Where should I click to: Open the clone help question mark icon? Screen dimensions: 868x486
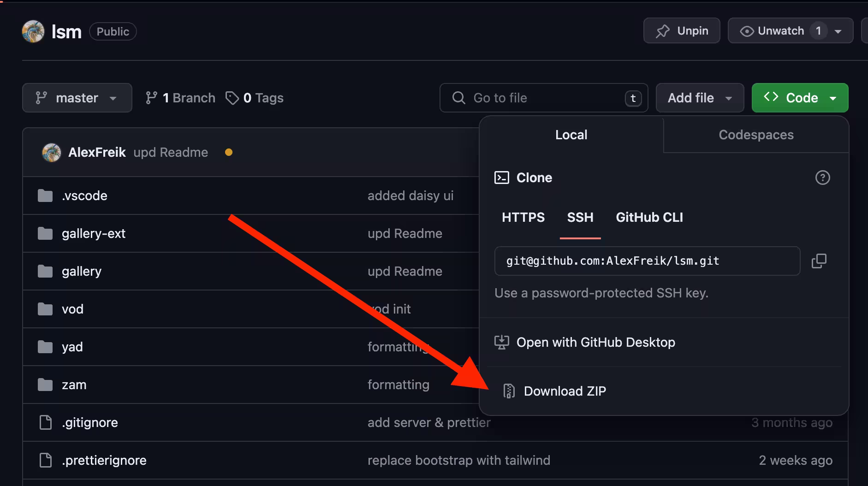pos(823,178)
